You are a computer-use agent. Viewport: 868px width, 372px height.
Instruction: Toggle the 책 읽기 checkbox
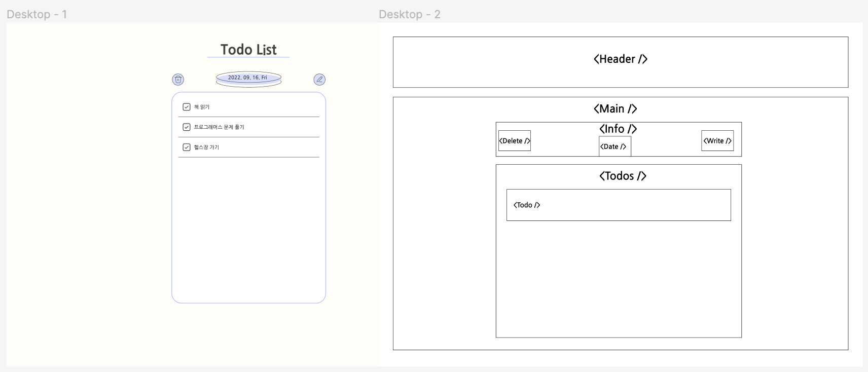(x=187, y=107)
